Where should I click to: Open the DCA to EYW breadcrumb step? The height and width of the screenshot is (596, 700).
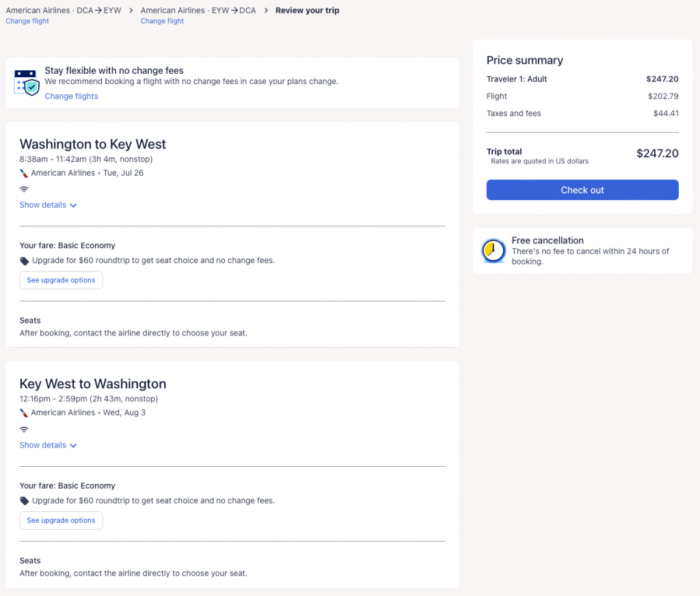(63, 10)
